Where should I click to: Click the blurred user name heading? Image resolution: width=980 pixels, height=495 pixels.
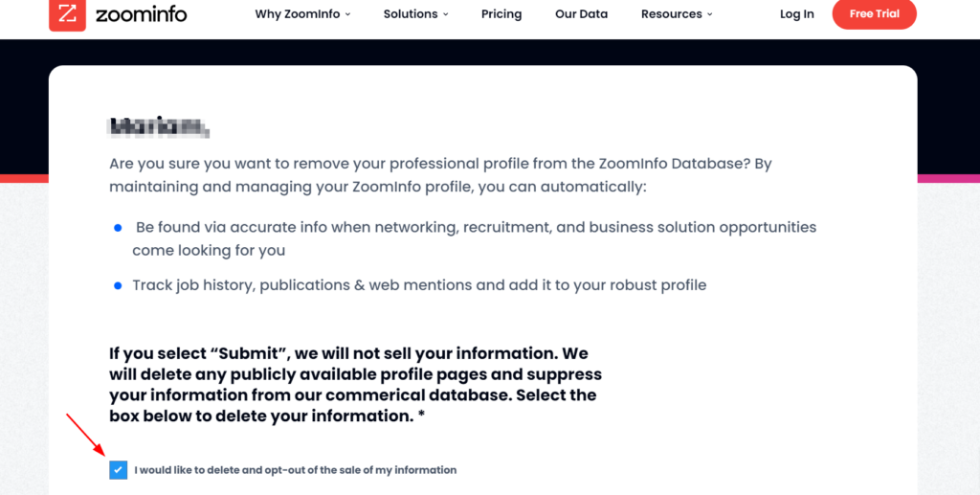pos(160,127)
